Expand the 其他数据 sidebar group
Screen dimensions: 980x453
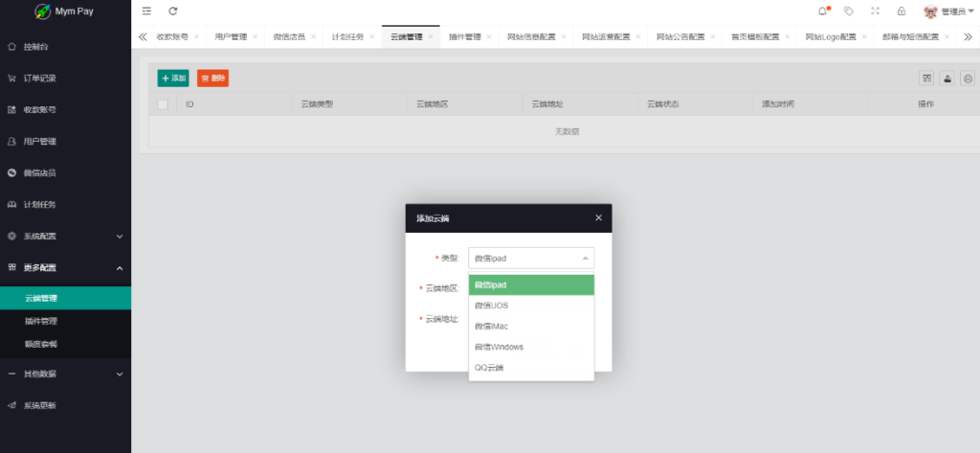click(66, 374)
